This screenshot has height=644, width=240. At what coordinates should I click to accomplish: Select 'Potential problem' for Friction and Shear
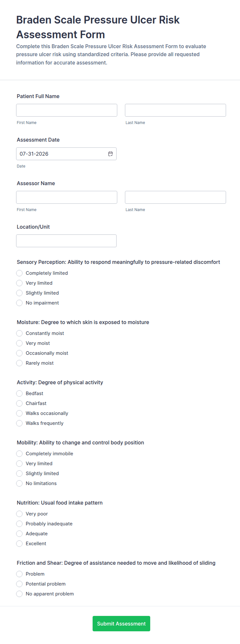pyautogui.click(x=19, y=584)
